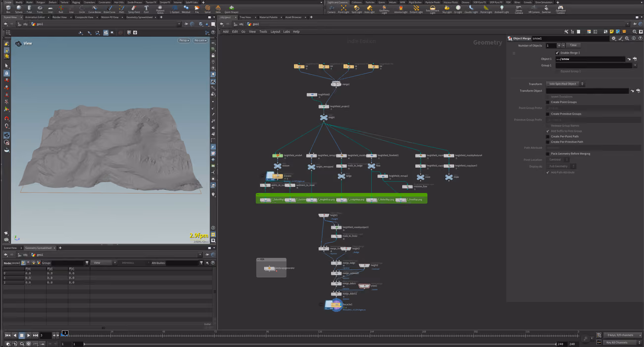
Task: Click the timeline frame slider handle
Action: 65,333
